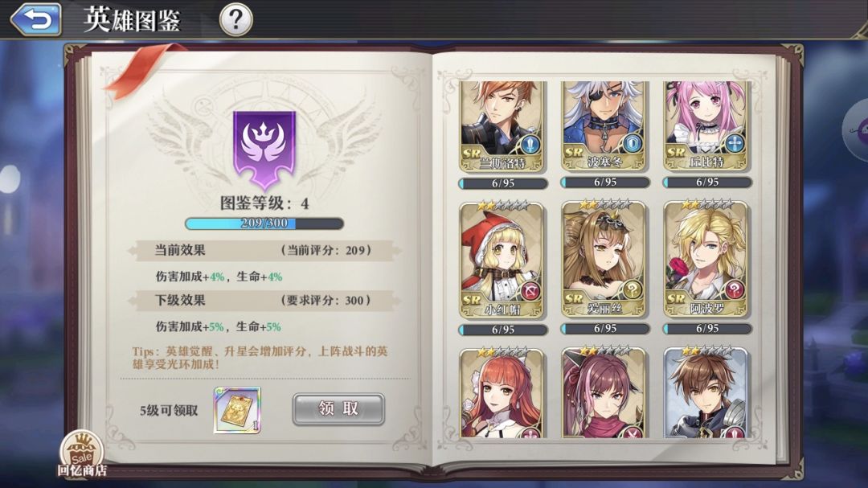Click the 6/95 bar under 小红帽

coord(502,330)
